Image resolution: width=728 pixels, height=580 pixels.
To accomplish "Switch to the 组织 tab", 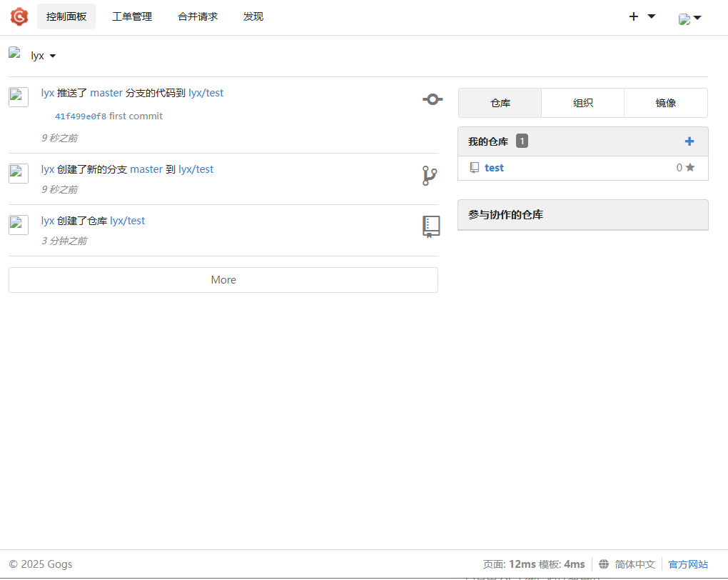I will [582, 103].
